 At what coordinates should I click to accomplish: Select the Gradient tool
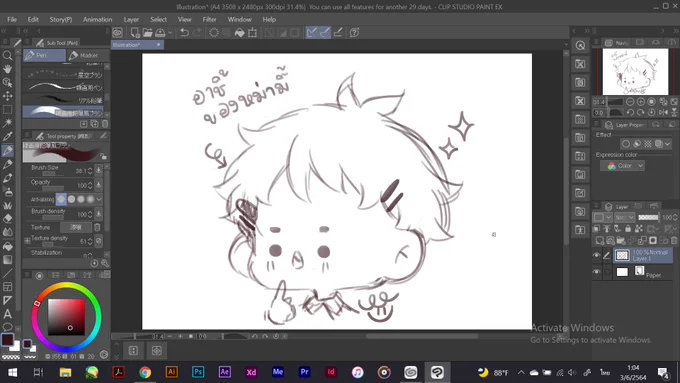(x=7, y=259)
